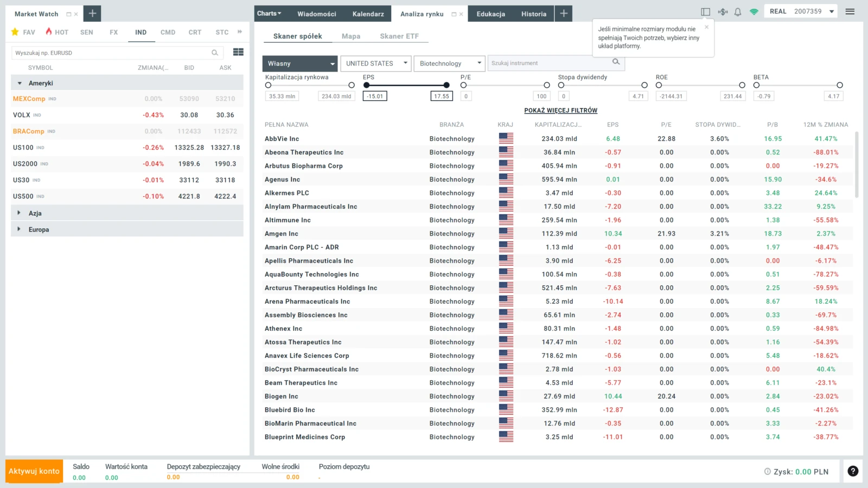Click the Aktywuj konto button

[34, 471]
